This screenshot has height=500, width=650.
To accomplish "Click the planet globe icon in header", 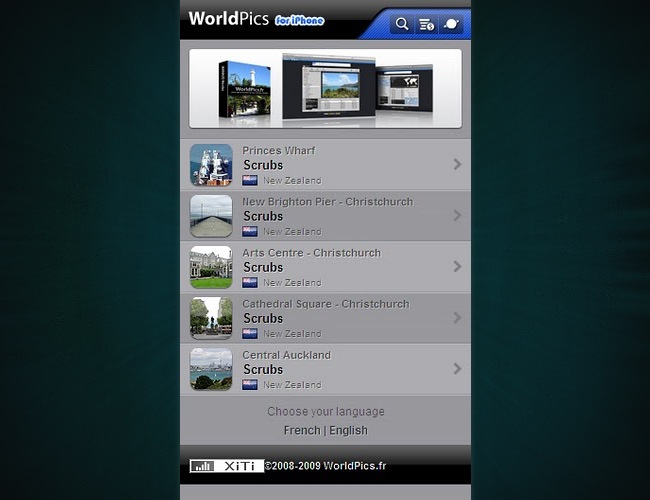I will click(x=451, y=24).
